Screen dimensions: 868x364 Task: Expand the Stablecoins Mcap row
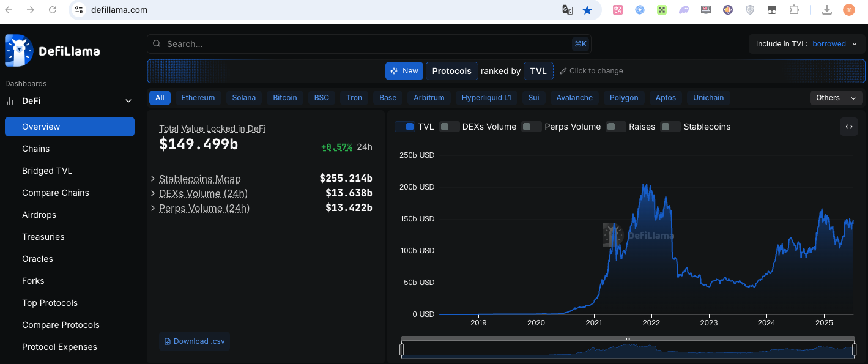(x=153, y=179)
